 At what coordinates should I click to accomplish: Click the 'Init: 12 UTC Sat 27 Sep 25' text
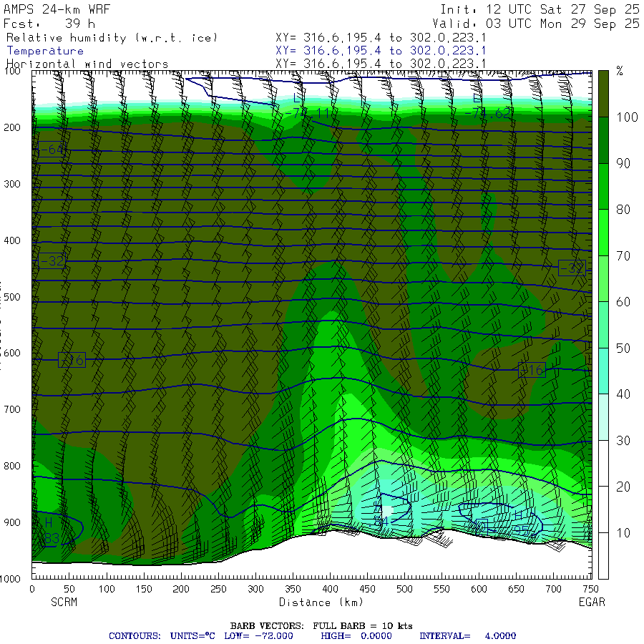[540, 10]
